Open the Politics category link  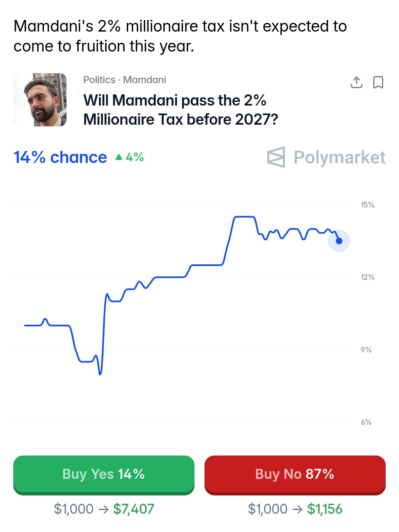coord(99,80)
